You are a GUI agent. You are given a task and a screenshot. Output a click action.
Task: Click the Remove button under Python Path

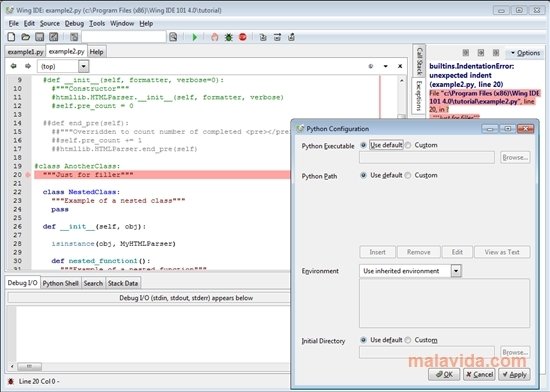point(419,252)
